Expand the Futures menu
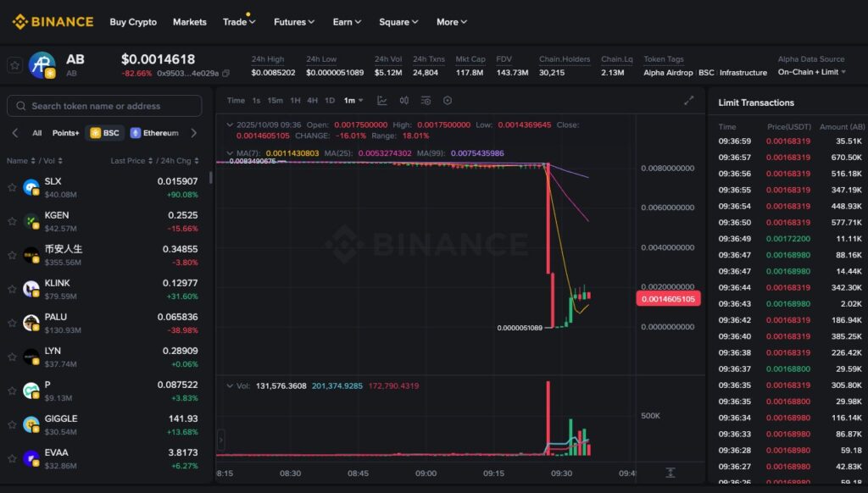 click(294, 22)
